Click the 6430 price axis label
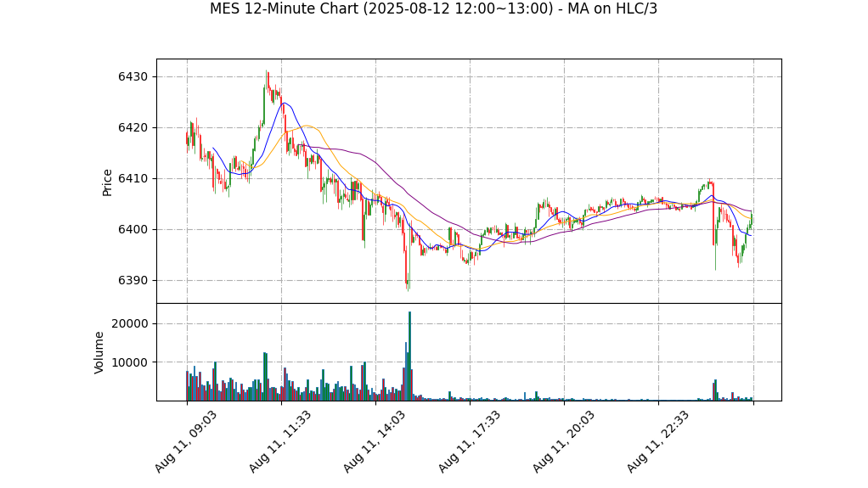 (x=132, y=77)
